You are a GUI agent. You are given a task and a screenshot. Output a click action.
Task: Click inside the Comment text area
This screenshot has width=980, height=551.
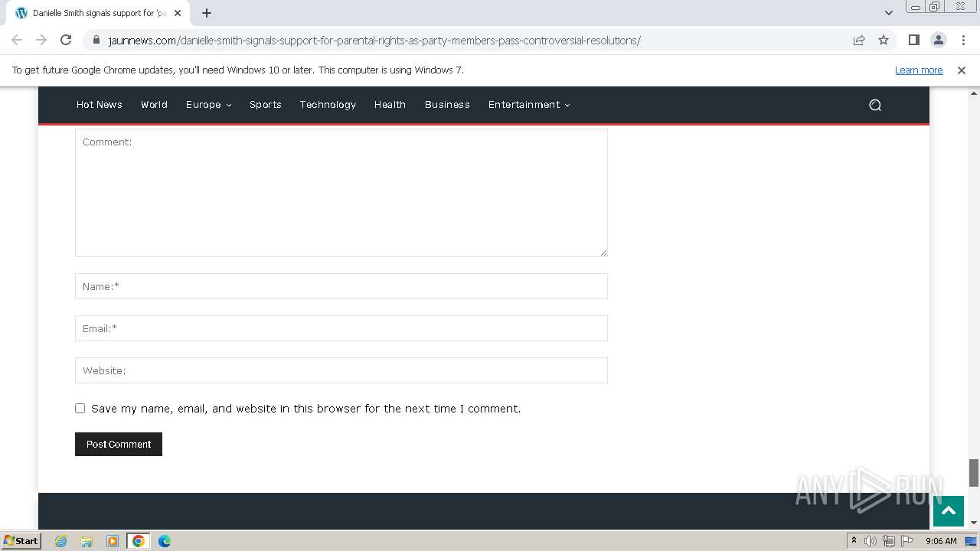pyautogui.click(x=341, y=193)
